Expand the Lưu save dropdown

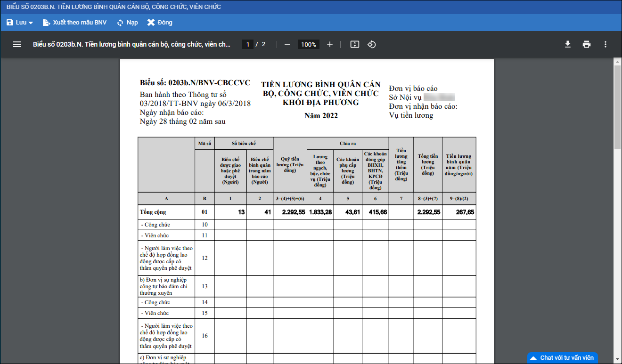click(31, 23)
